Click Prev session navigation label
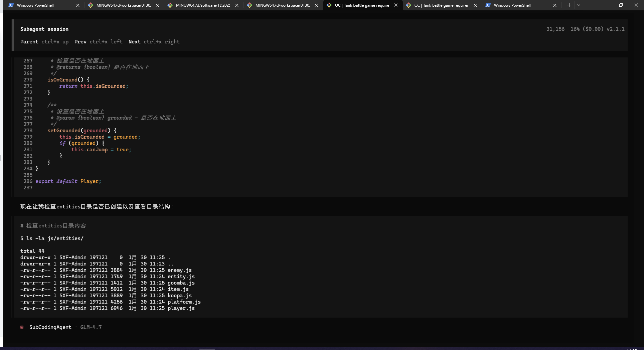 point(80,42)
